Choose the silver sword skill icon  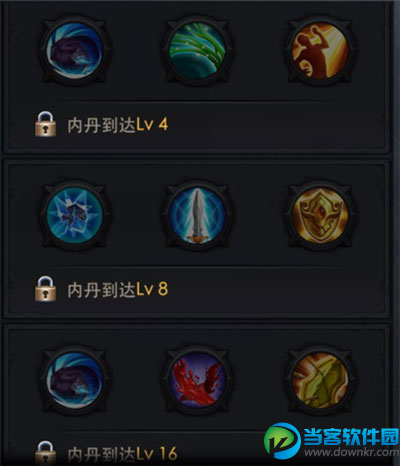coord(197,214)
